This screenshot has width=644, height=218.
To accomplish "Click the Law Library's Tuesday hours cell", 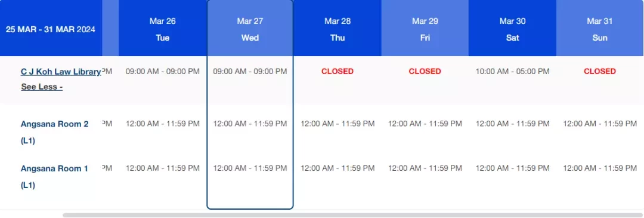I will 163,71.
